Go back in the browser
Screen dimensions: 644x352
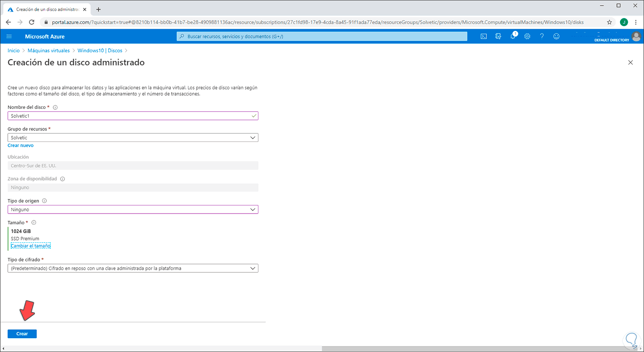[8, 22]
